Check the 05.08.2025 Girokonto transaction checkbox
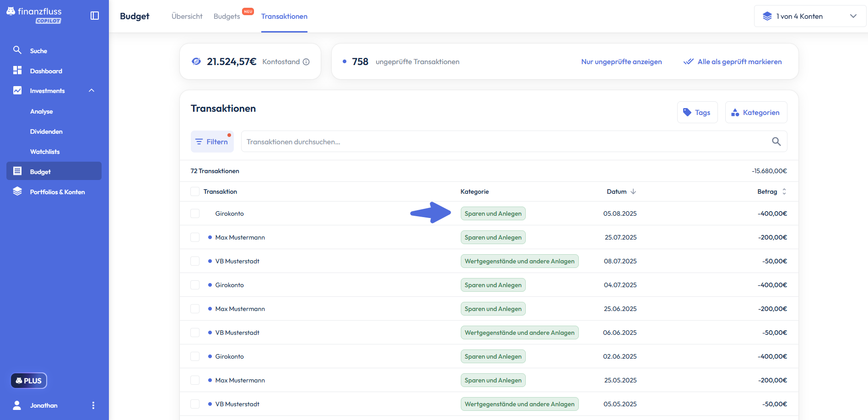This screenshot has height=420, width=868. click(x=195, y=213)
